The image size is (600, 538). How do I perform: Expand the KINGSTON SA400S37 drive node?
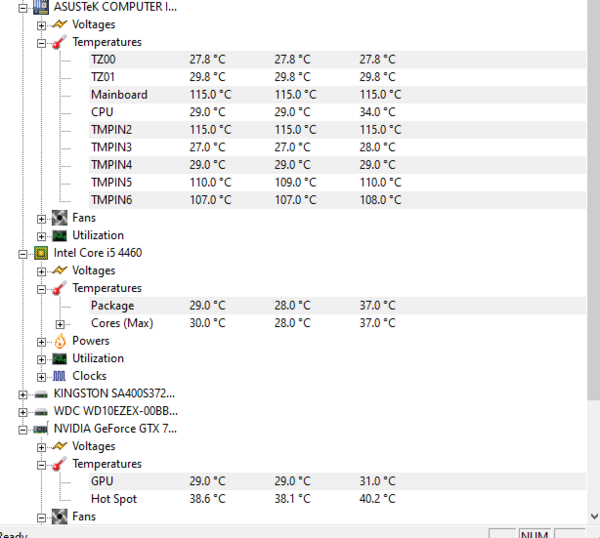pos(23,394)
